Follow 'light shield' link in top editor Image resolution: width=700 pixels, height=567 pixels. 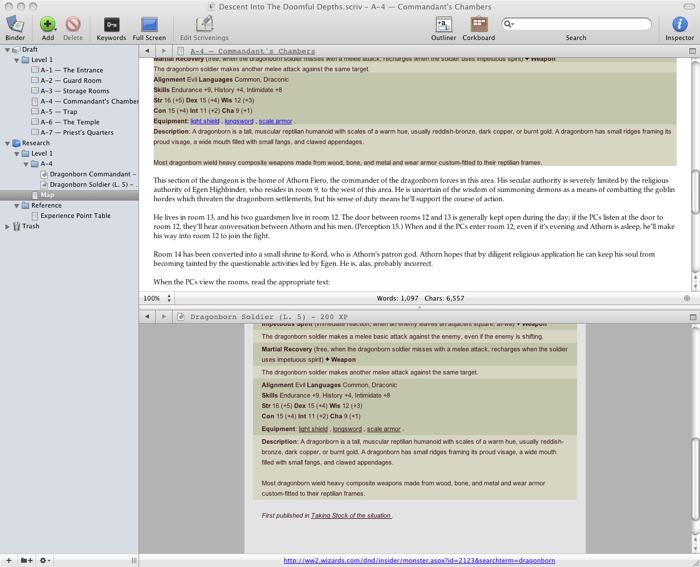[205, 121]
